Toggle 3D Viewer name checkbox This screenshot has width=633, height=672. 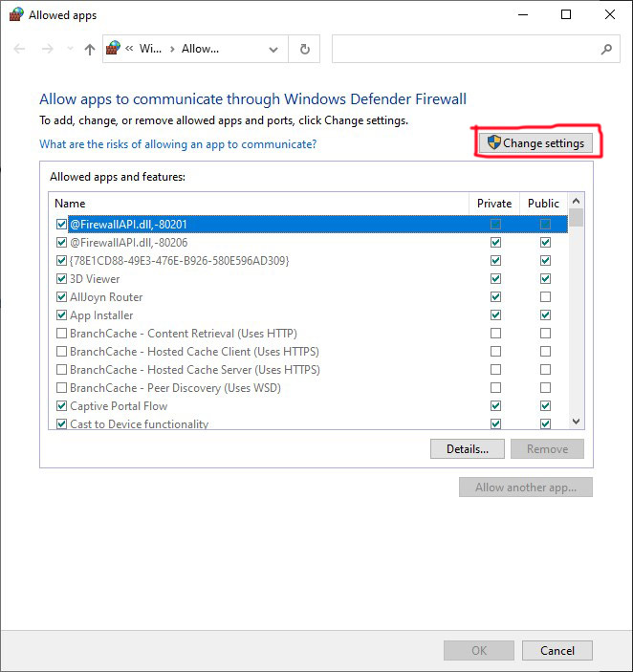pos(61,279)
